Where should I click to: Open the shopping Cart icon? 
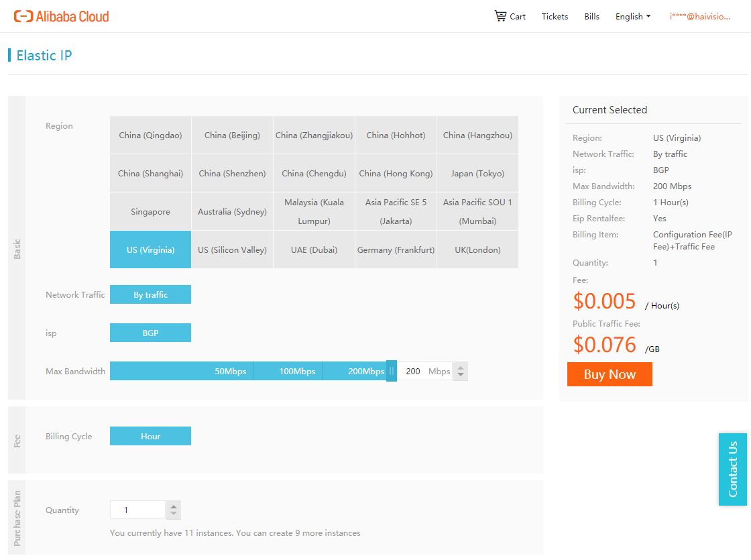click(x=501, y=16)
